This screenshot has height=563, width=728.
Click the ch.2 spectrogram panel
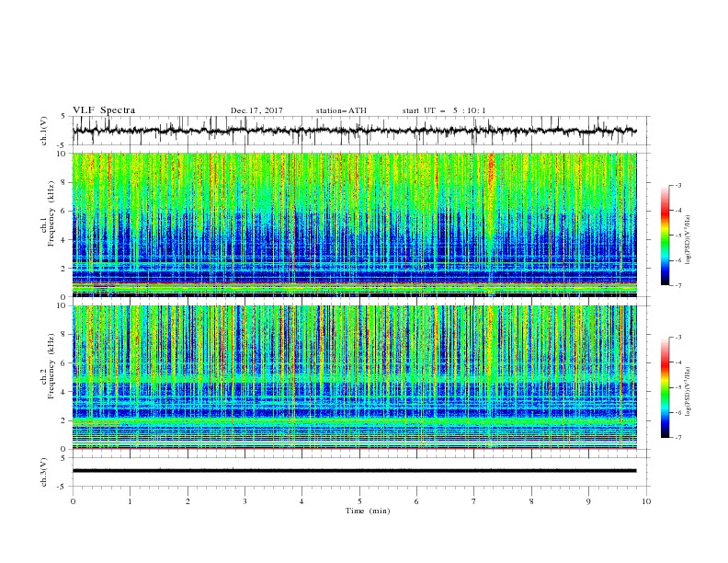355,377
